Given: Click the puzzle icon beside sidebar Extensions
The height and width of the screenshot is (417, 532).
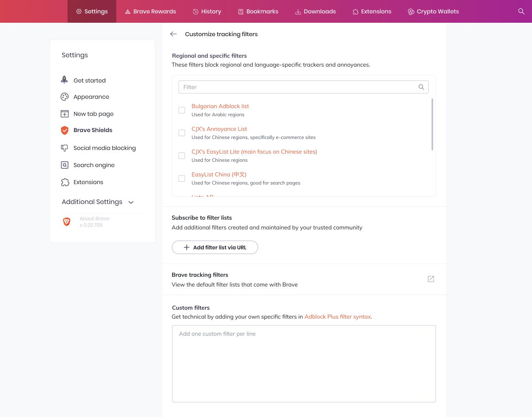Looking at the screenshot, I should pos(65,182).
